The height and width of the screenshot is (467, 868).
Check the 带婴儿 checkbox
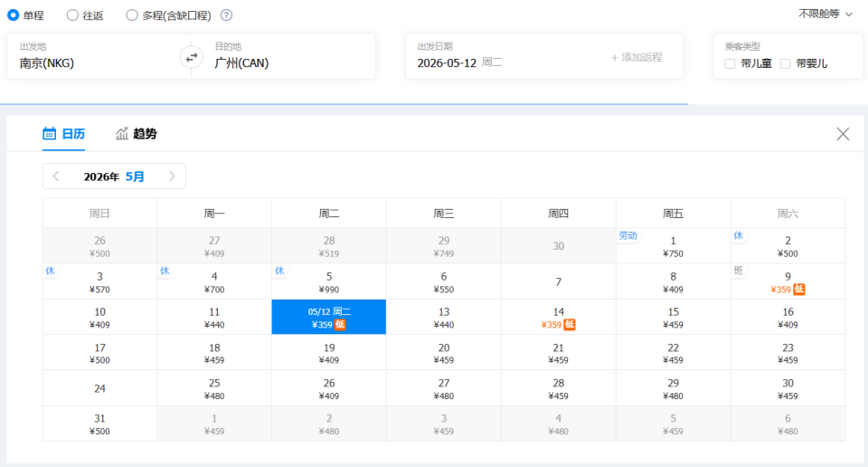[x=785, y=63]
